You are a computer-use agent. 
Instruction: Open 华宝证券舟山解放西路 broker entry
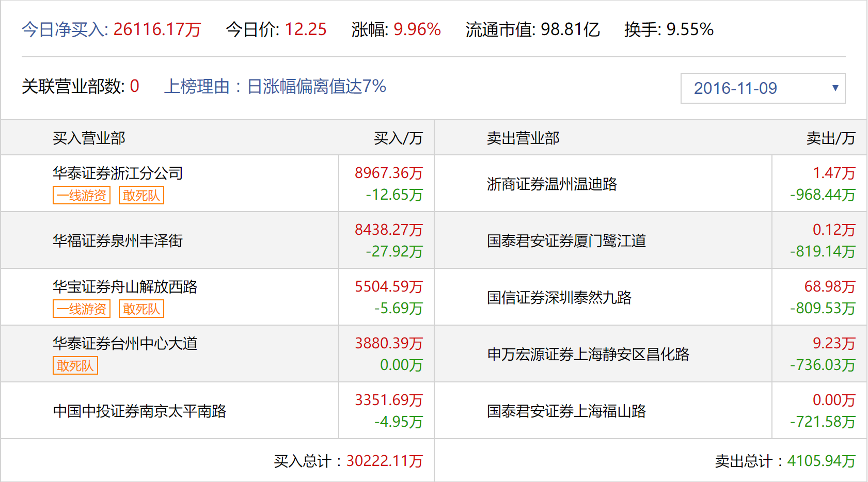tap(125, 286)
